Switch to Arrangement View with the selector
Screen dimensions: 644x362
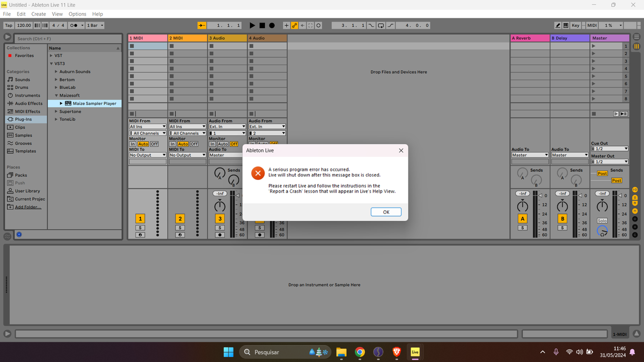[636, 37]
